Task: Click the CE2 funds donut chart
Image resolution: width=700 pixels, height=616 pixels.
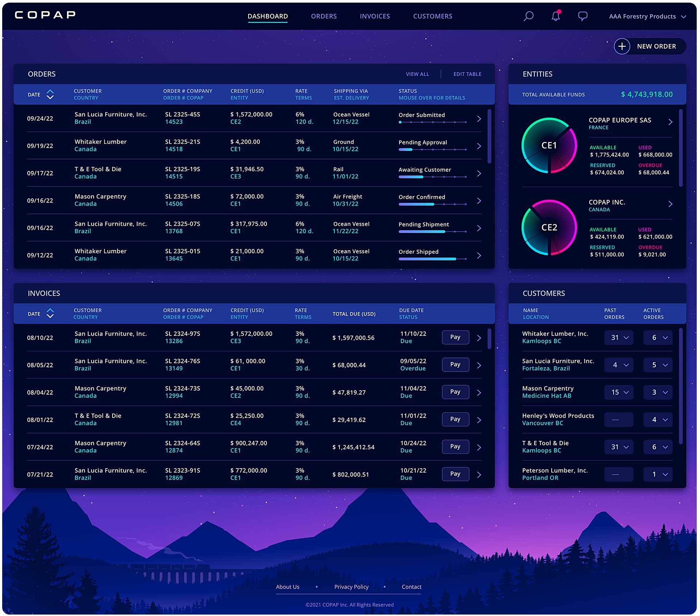Action: [x=549, y=227]
